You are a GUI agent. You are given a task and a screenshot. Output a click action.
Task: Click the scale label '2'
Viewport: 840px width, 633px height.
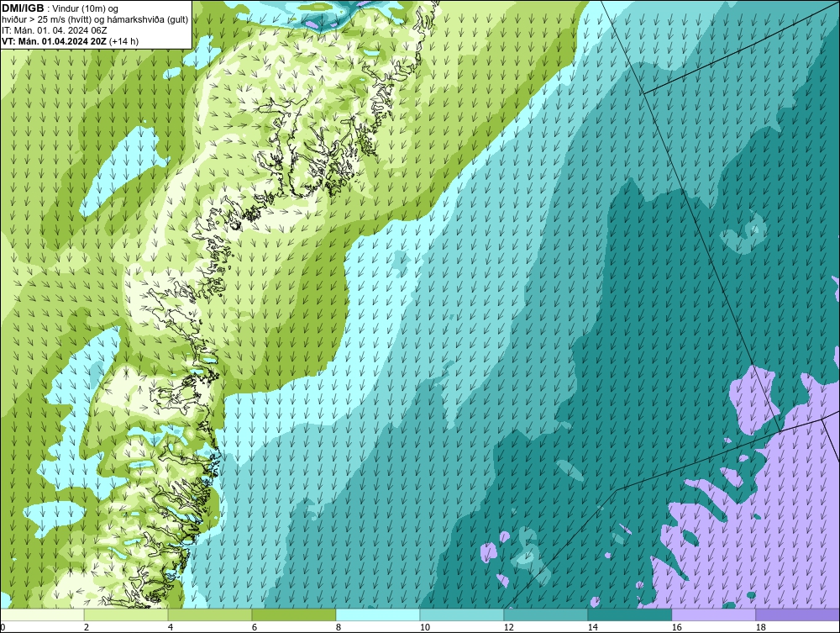87,627
